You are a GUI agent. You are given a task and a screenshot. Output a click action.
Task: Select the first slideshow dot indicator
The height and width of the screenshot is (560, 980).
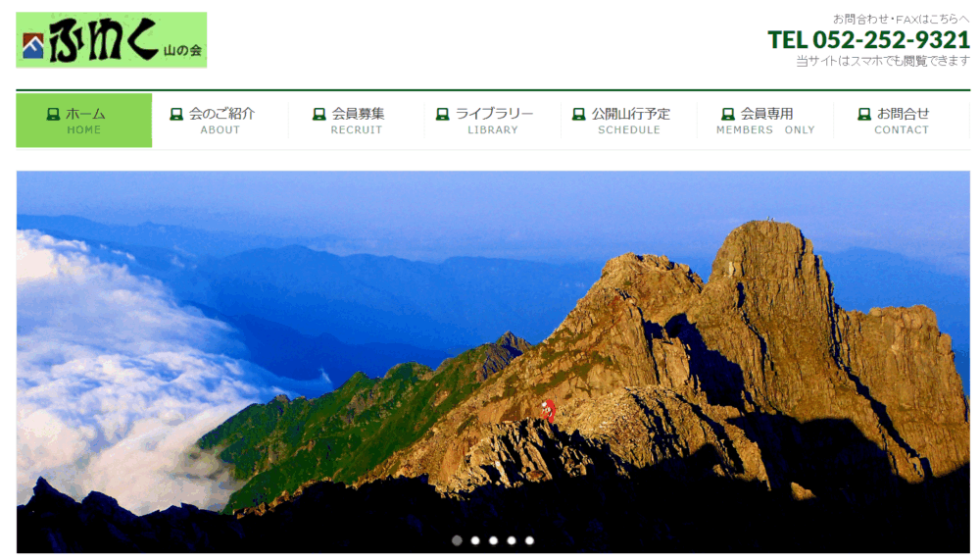[x=457, y=540]
